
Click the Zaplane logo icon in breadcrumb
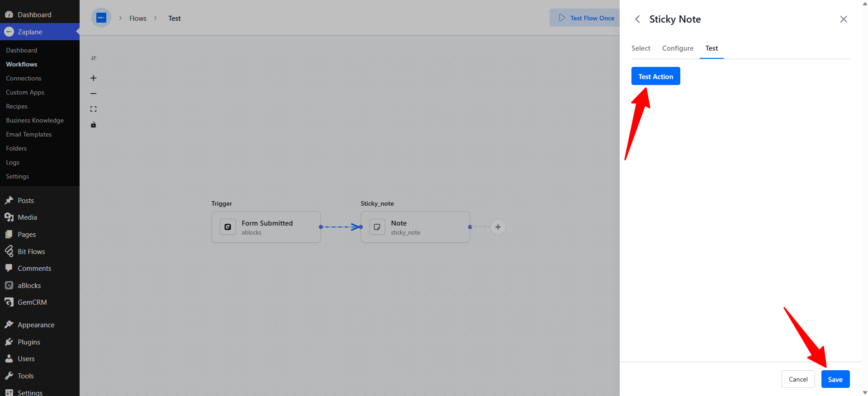101,18
